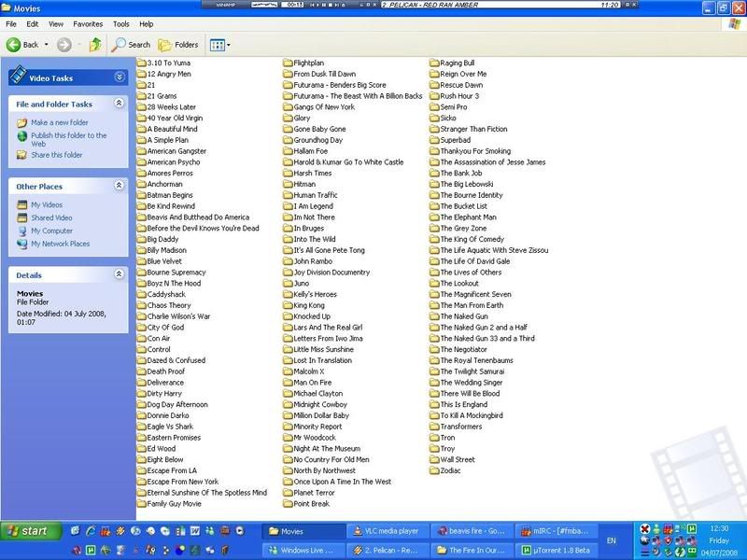Select the Lost In Translation folder name

[x=322, y=360]
